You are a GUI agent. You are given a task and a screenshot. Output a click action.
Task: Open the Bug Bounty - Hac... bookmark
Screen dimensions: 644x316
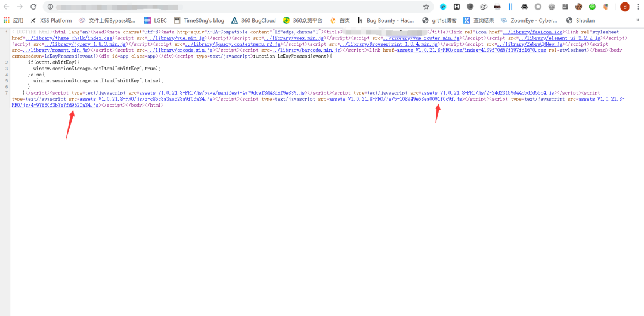point(386,20)
